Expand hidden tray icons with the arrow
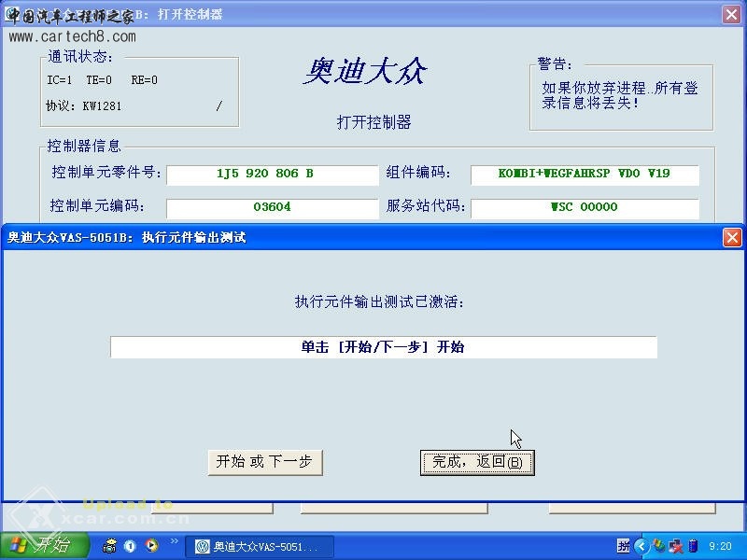This screenshot has width=747, height=560. 641,546
